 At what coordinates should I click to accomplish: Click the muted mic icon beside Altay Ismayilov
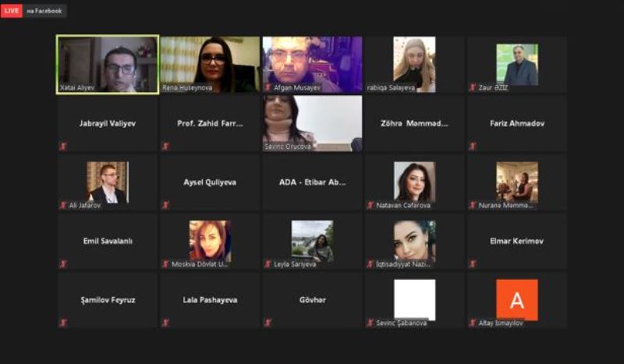pos(473,323)
